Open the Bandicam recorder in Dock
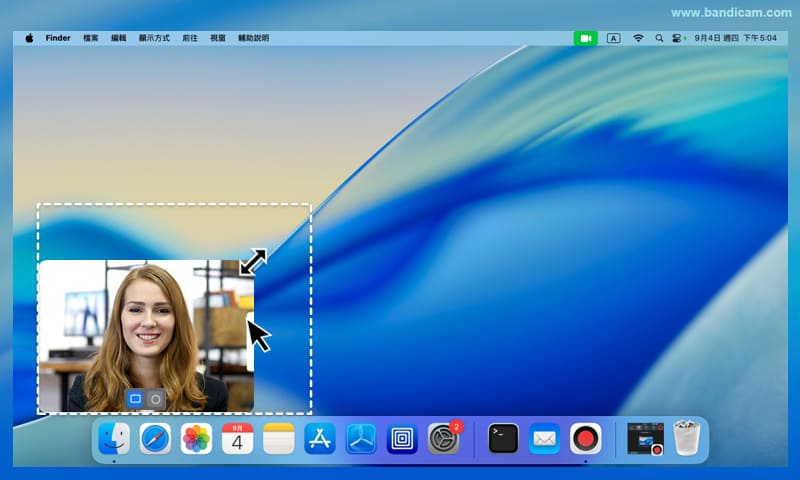This screenshot has width=800, height=480. click(585, 439)
